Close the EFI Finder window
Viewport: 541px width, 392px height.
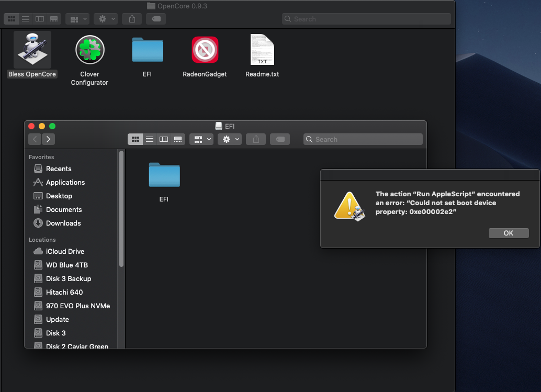pyautogui.click(x=31, y=126)
